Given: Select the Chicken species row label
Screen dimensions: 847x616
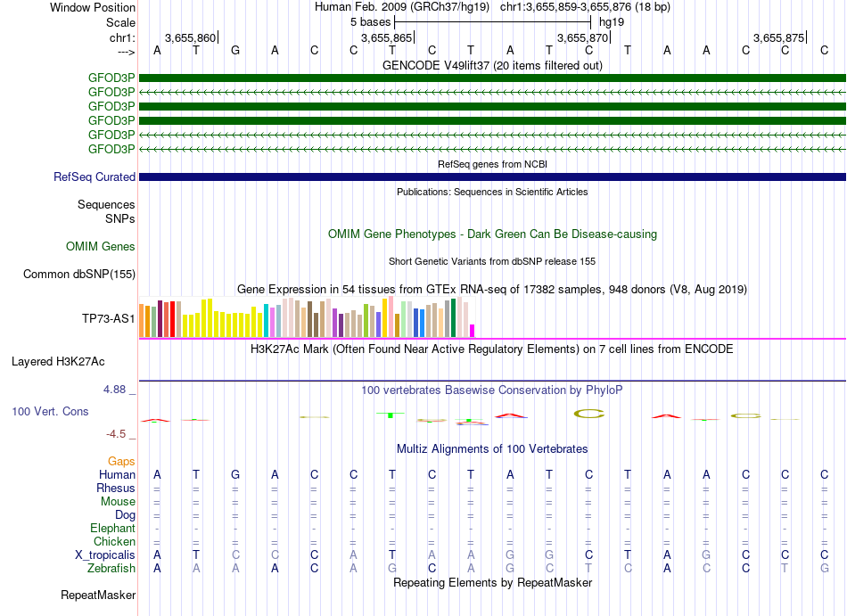Looking at the screenshot, I should pyautogui.click(x=114, y=541).
